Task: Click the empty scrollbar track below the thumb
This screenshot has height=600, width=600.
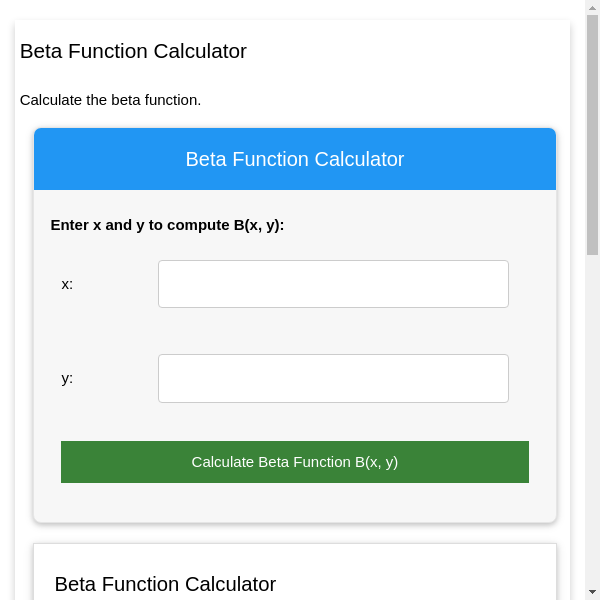Action: (592, 420)
